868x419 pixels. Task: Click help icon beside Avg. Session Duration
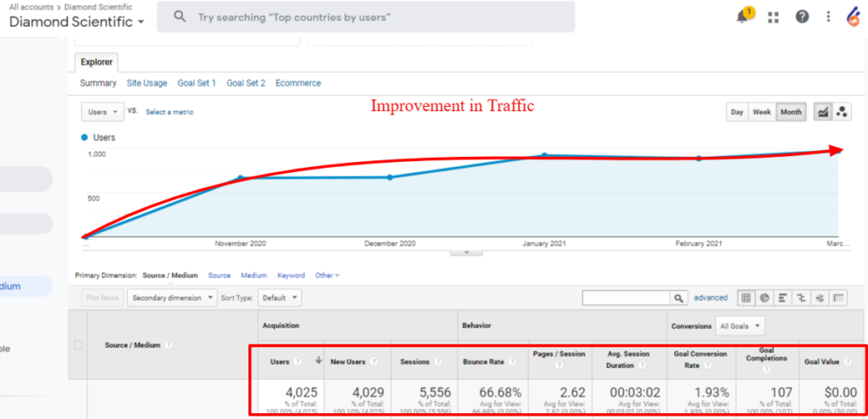642,366
